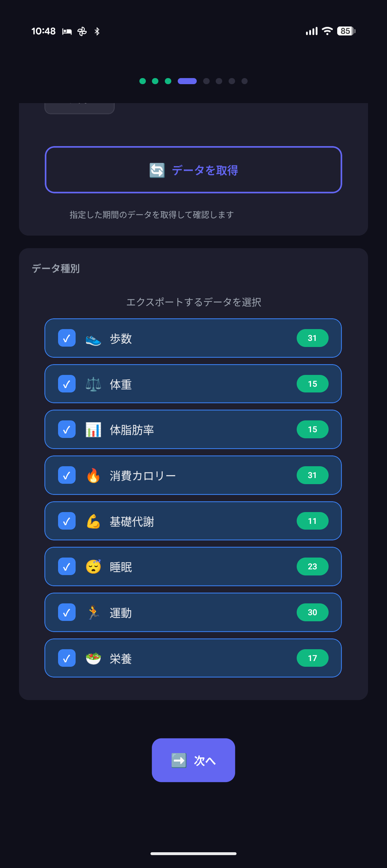Uncheck the 体重 checkbox
Image resolution: width=387 pixels, height=868 pixels.
[67, 384]
